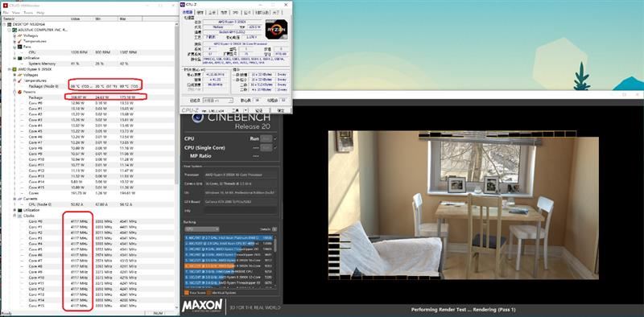Select the System Memory 41 % row
644x317 pixels.
point(89,64)
